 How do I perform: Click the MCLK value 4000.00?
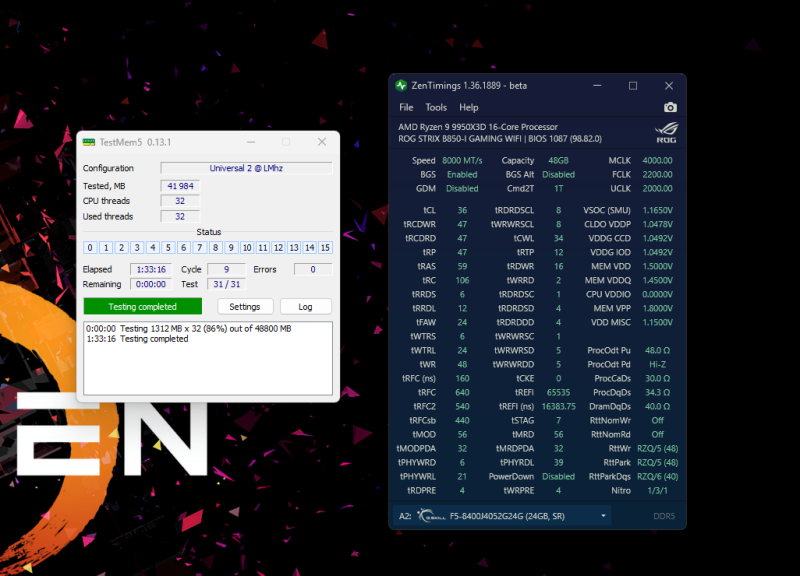pos(657,160)
